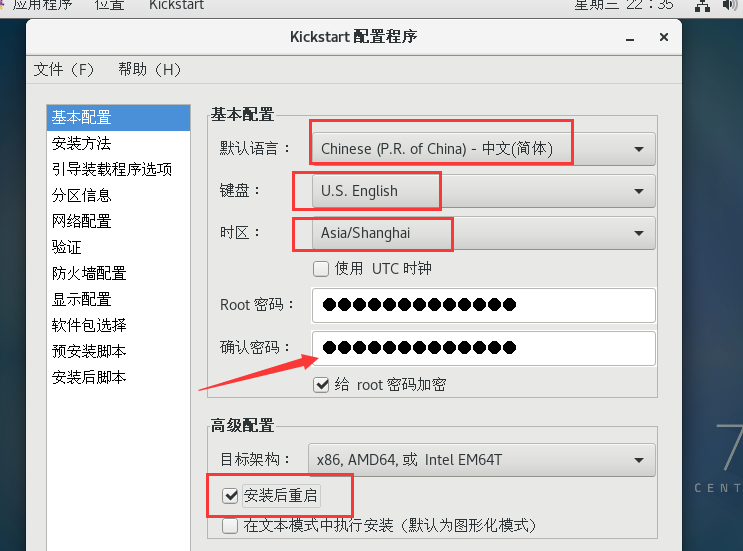
Task: Open the 位置 menu in top bar
Action: pyautogui.click(x=109, y=5)
